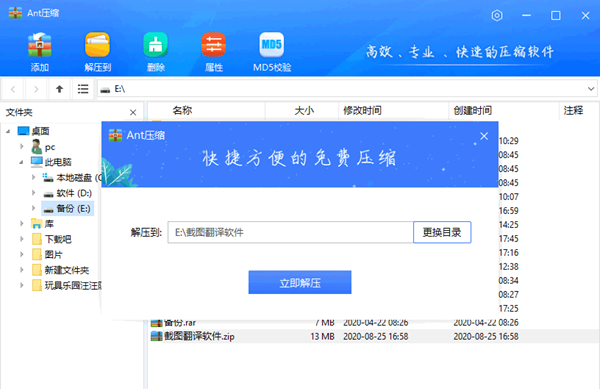Image resolution: width=600 pixels, height=389 pixels.
Task: Click the 截图翻译软件.zip archive icon
Action: [157, 336]
